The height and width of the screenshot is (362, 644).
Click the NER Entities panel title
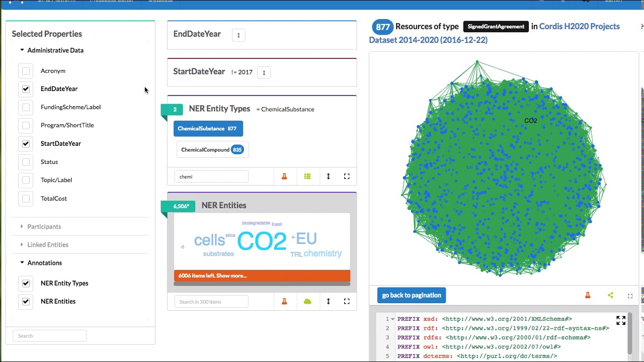(224, 206)
